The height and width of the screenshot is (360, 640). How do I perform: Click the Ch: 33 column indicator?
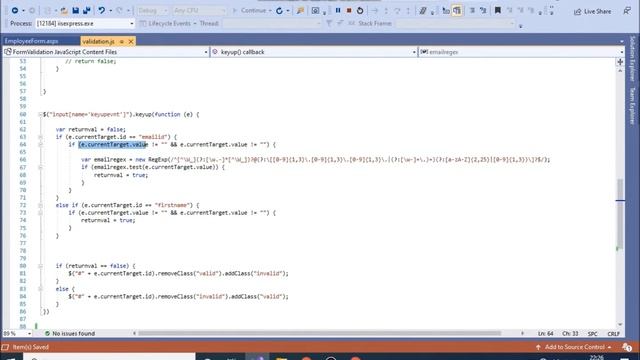click(570, 333)
